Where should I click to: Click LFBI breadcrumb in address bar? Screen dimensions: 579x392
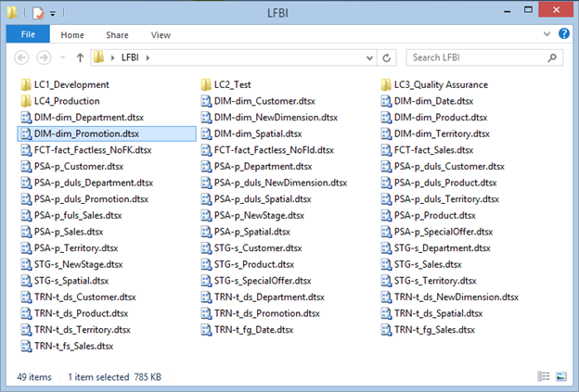130,57
